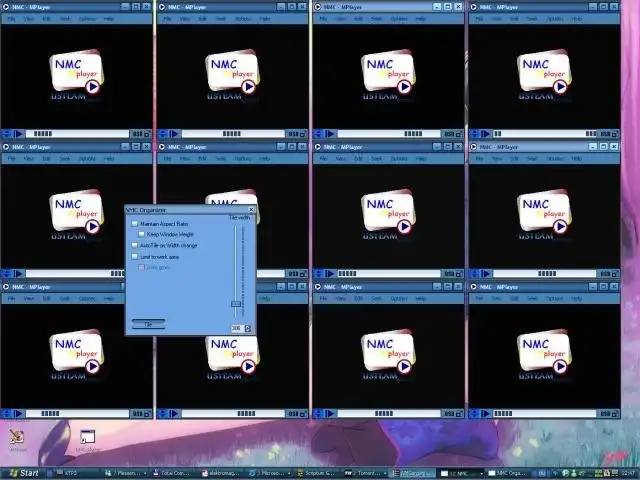Click the top-left MPlayer title bar app icon
Viewport: 640px width, 480px height.
pos(6,7)
